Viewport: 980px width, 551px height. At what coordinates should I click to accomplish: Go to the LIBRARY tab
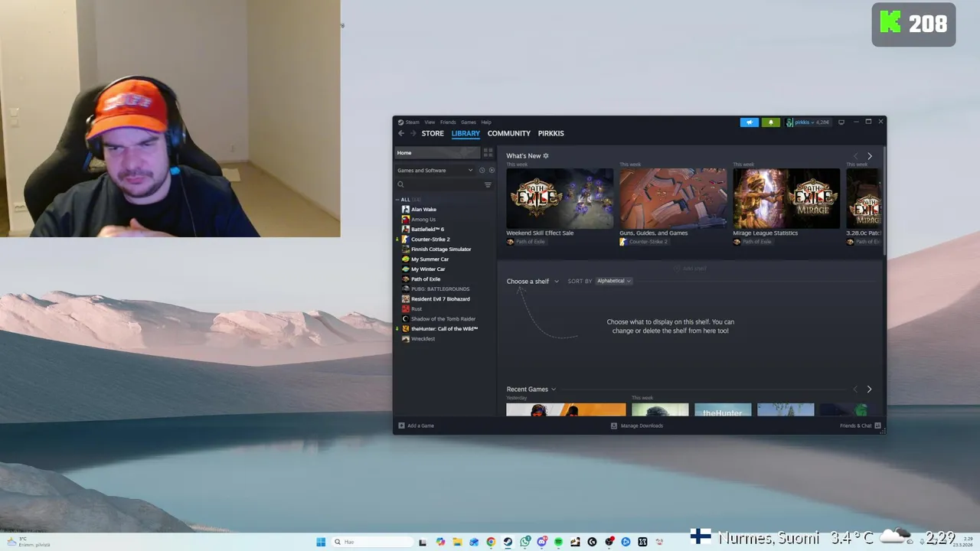tap(465, 133)
